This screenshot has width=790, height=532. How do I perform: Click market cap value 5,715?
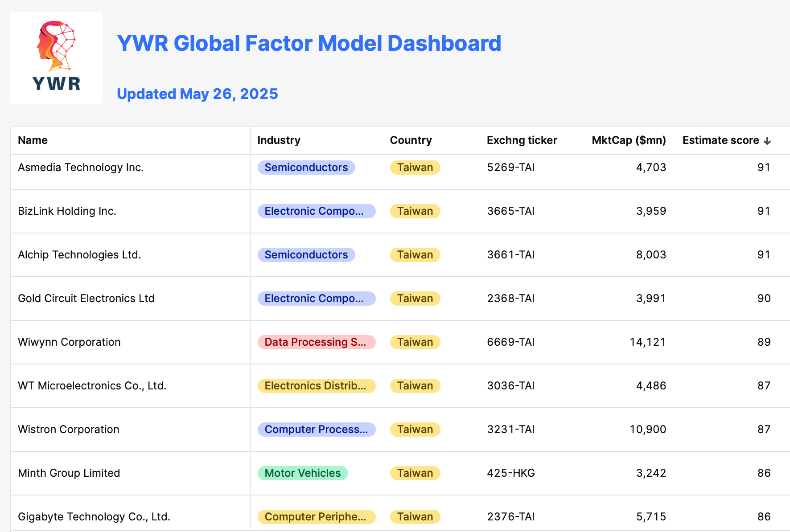pyautogui.click(x=651, y=517)
